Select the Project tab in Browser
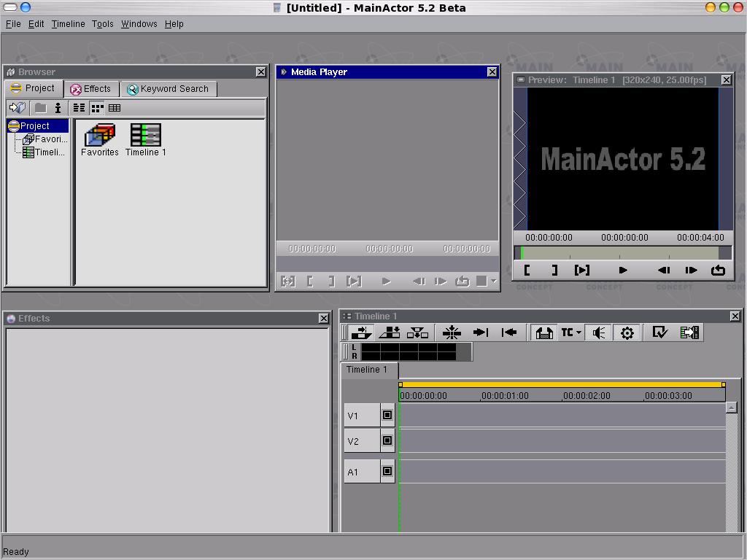747x560 pixels. tap(34, 88)
